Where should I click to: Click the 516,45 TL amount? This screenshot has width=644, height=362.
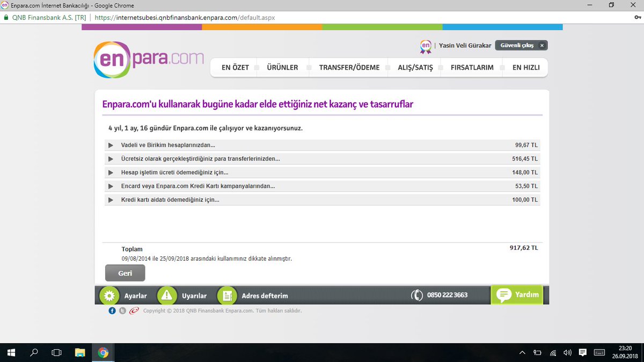pos(525,159)
